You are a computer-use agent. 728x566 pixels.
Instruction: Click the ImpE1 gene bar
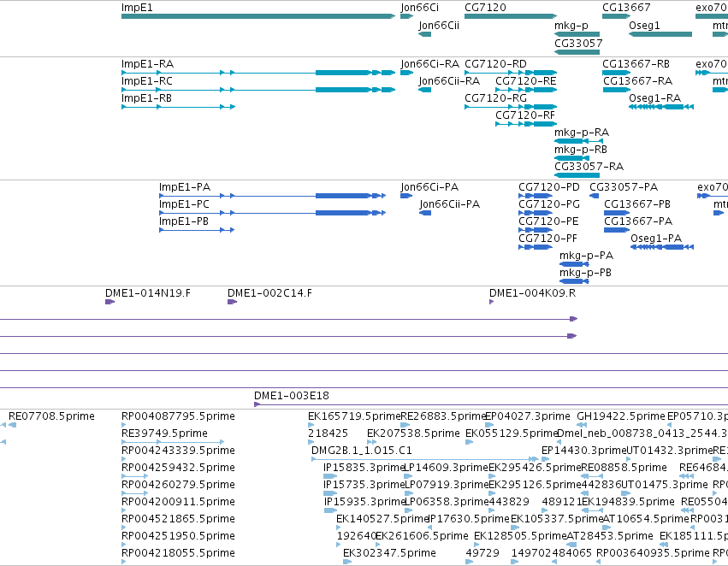(x=258, y=16)
